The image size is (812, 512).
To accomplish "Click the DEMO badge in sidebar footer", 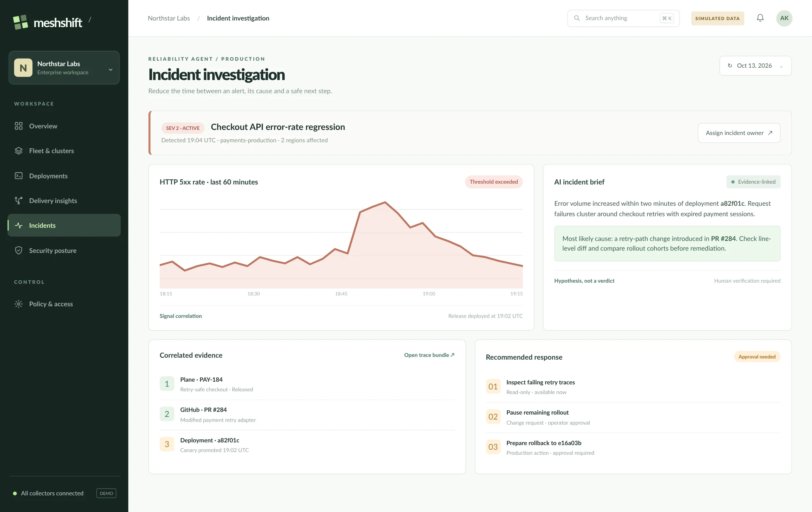I will pyautogui.click(x=106, y=493).
